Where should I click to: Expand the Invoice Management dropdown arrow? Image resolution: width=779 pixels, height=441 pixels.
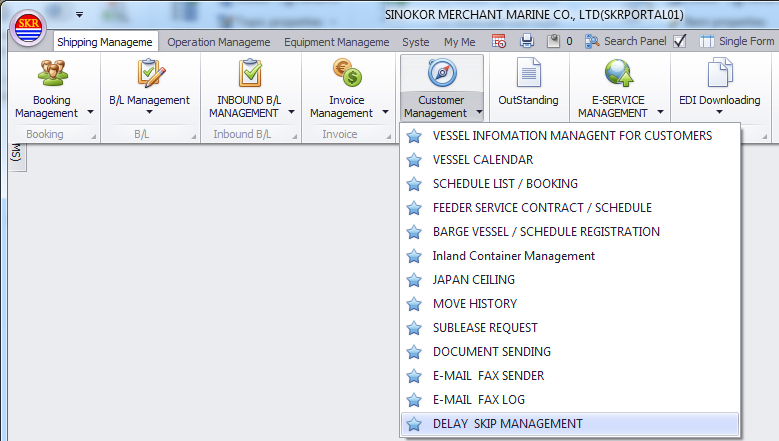[x=385, y=113]
